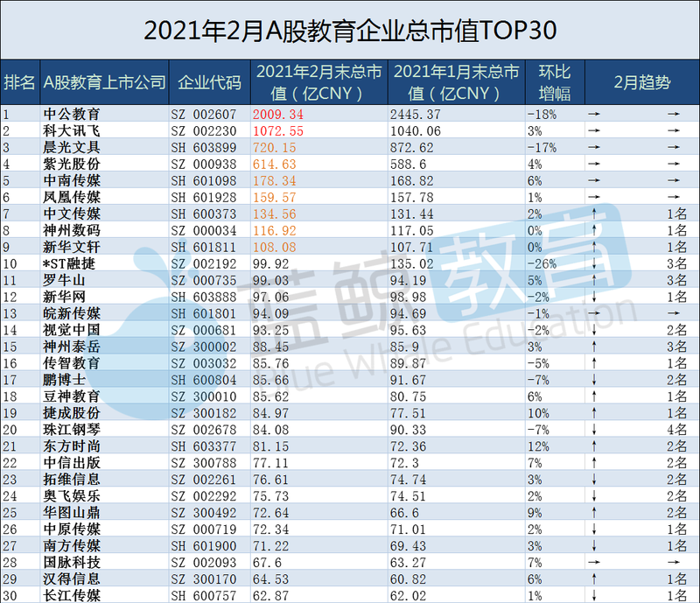Click stock code SZ 002230
Image resolution: width=700 pixels, height=603 pixels.
204,131
